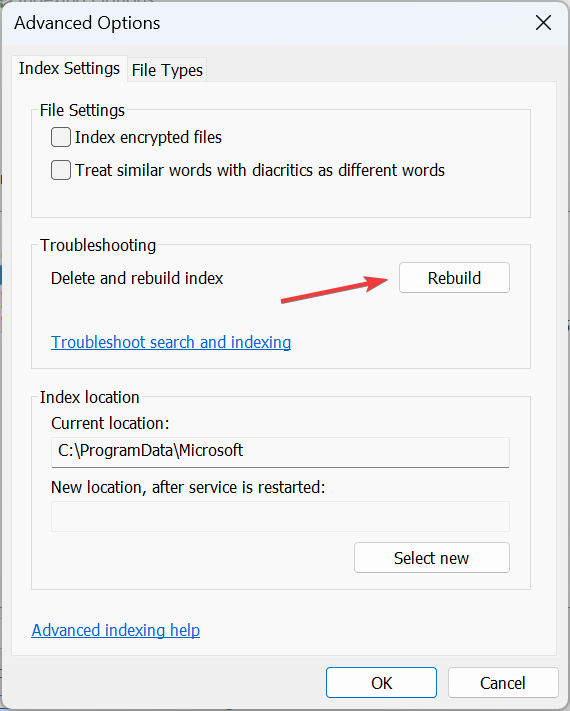Switch to the File Types tab
This screenshot has height=711, width=570.
click(x=167, y=70)
